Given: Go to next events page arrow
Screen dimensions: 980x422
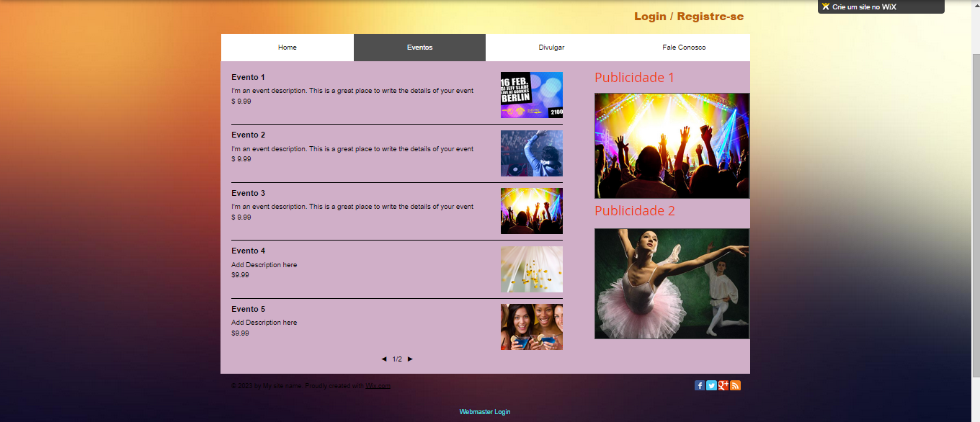Looking at the screenshot, I should [x=410, y=359].
